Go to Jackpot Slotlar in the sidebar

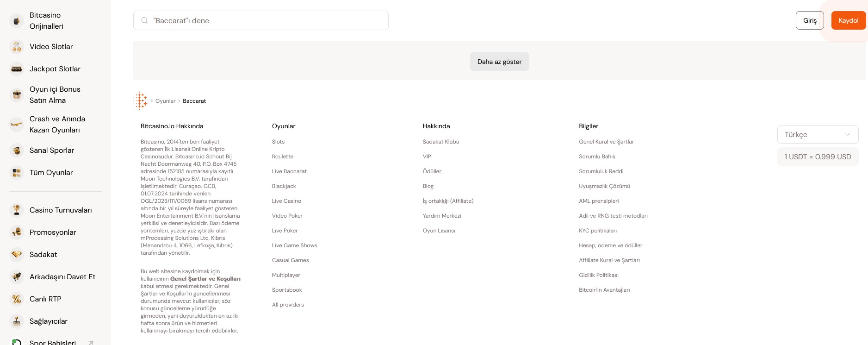(x=55, y=69)
